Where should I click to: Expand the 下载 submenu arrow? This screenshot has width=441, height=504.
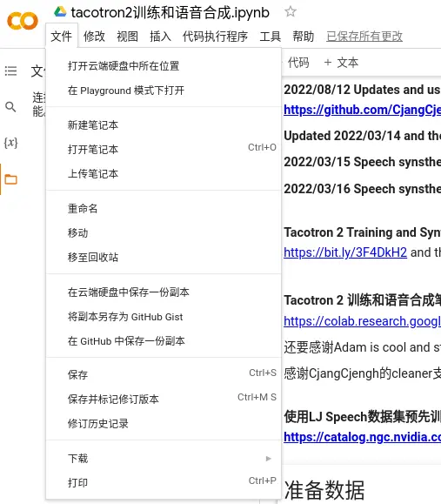269,459
